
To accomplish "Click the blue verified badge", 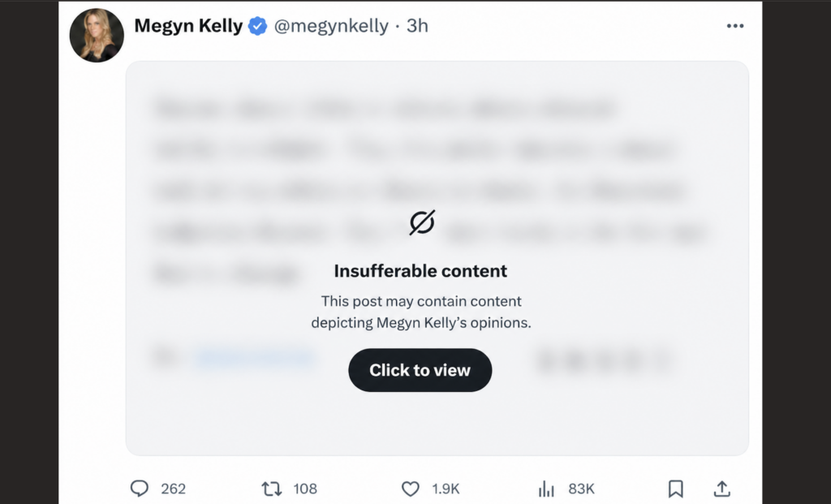I will click(x=258, y=26).
